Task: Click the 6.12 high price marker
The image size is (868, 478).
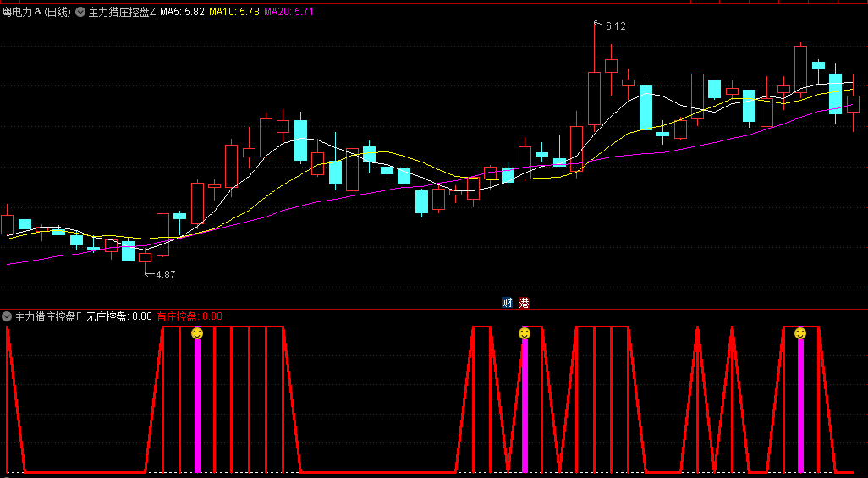Action: [x=616, y=26]
